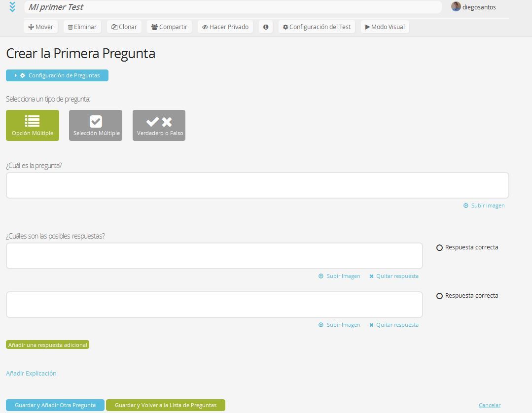Switch to Modo Visual
Screen dimensions: 532x413
coord(385,27)
